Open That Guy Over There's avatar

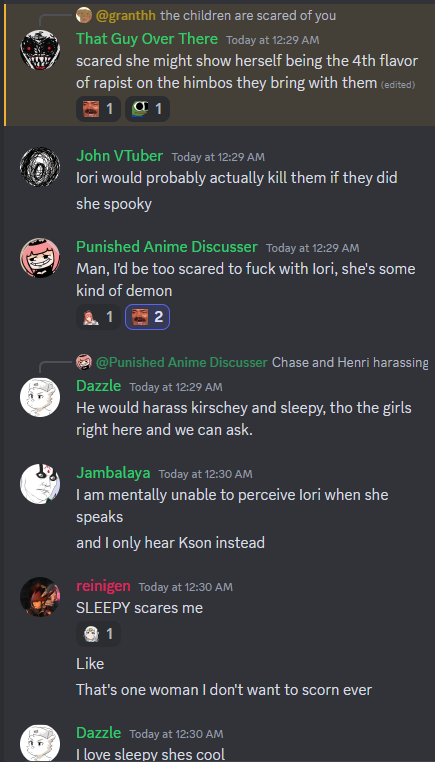tap(40, 50)
